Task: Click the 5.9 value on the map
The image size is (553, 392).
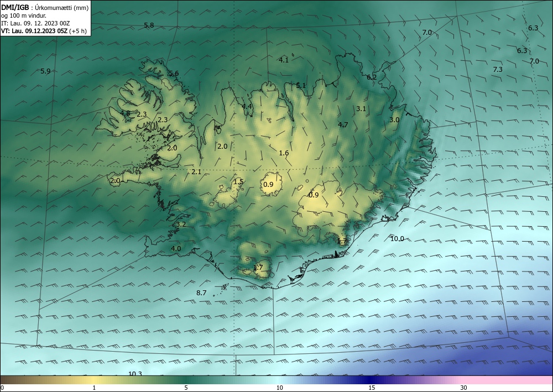Action: coord(45,71)
